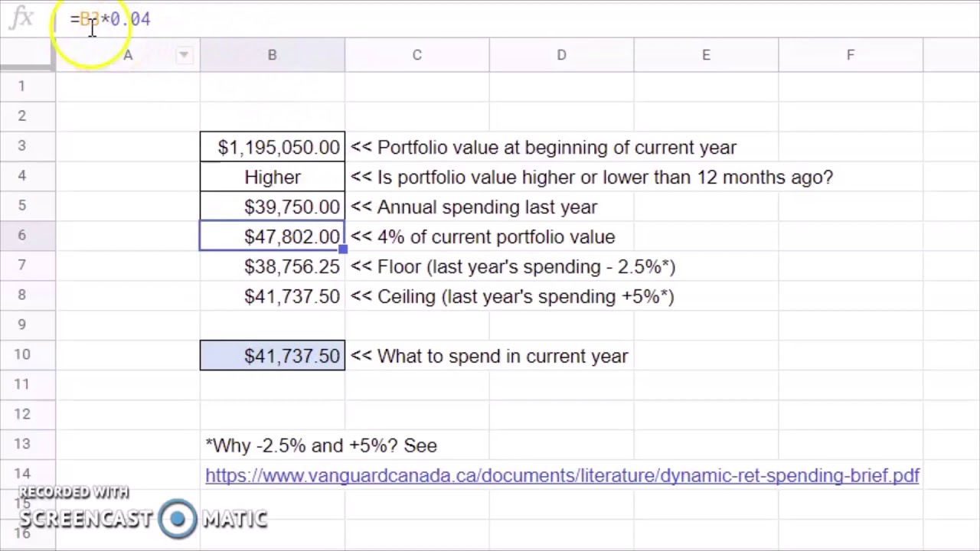Select column E header

706,55
